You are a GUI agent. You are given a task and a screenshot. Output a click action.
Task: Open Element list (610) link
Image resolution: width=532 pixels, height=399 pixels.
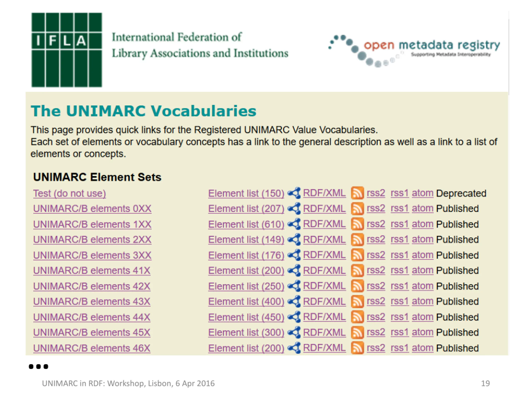[246, 224]
